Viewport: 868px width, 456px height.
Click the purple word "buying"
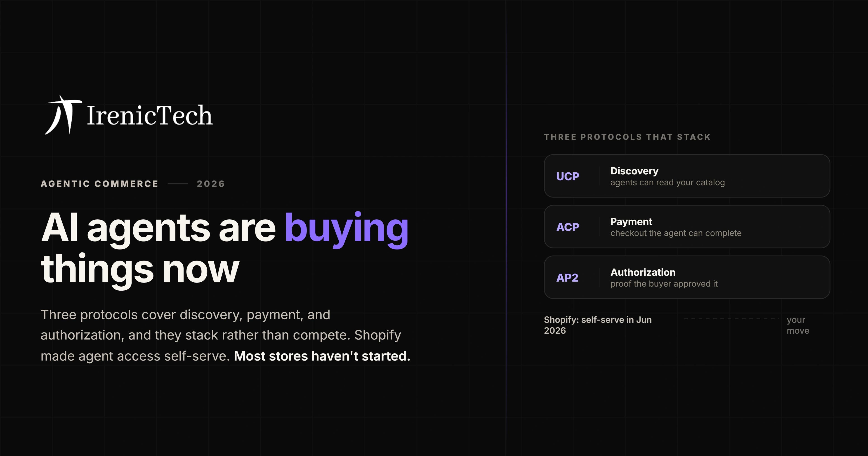(346, 229)
